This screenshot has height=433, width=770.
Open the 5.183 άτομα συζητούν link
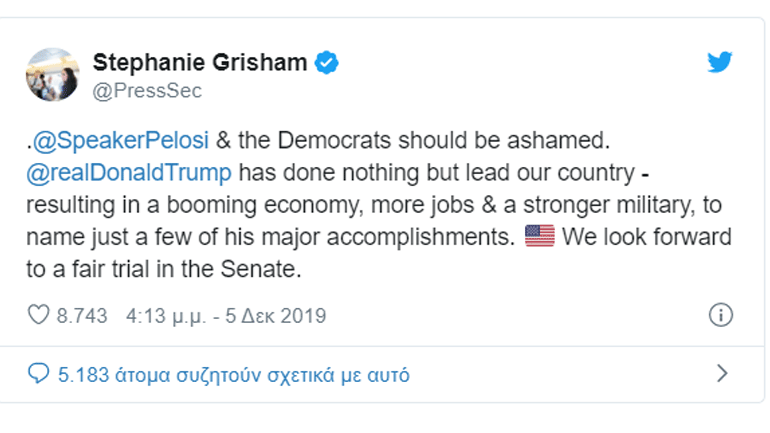pyautogui.click(x=233, y=376)
